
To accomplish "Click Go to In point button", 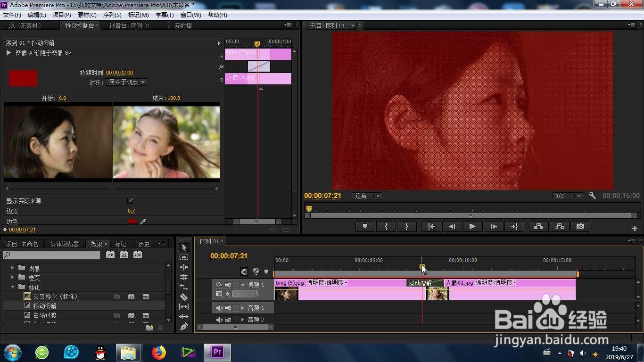I will click(431, 227).
